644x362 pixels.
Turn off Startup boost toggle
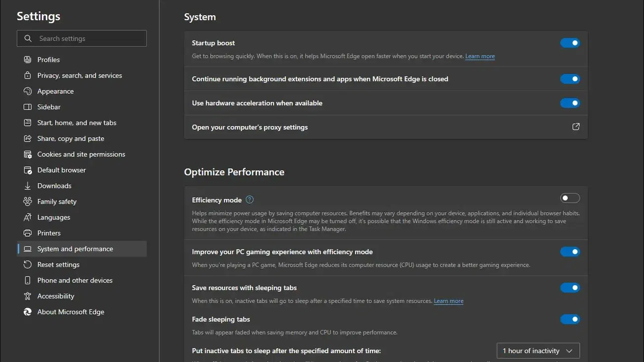570,43
